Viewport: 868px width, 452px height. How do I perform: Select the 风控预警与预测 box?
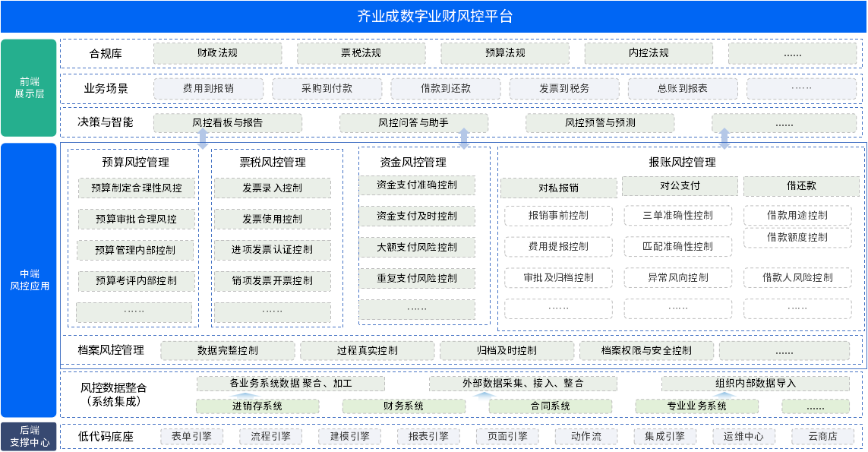[600, 123]
